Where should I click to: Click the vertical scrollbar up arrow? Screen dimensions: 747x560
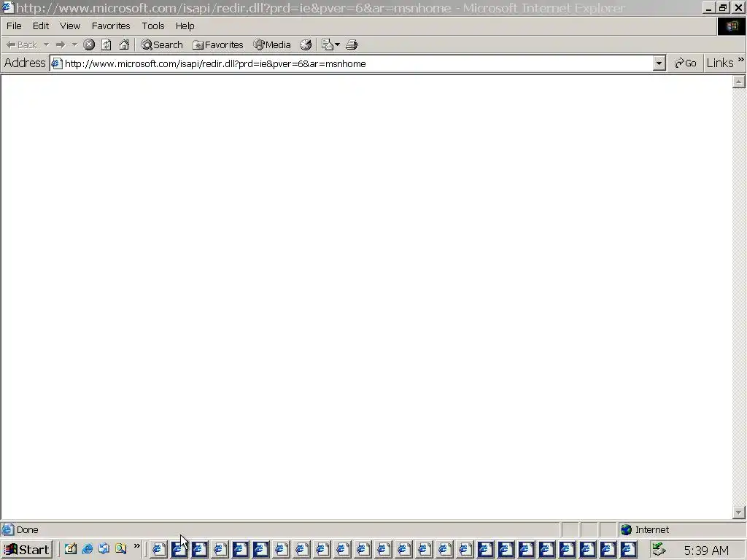click(x=738, y=82)
